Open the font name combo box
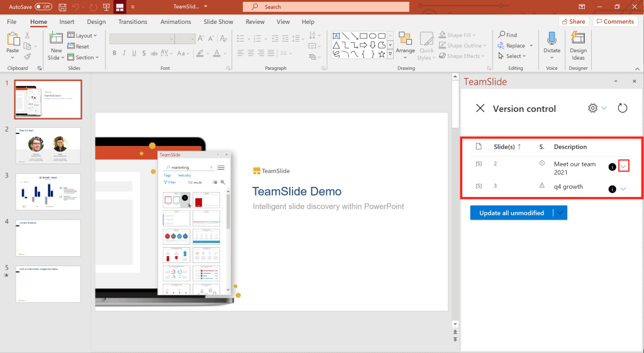This screenshot has width=644, height=353. 142,38
